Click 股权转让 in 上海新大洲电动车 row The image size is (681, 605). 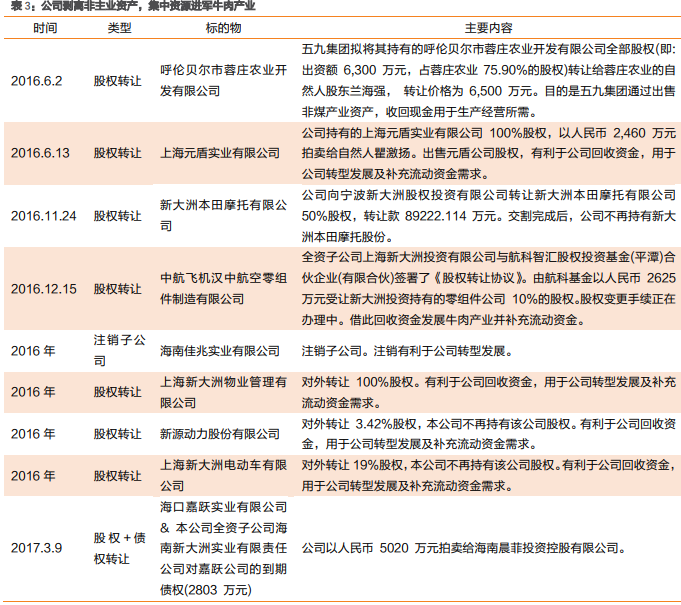coord(118,476)
